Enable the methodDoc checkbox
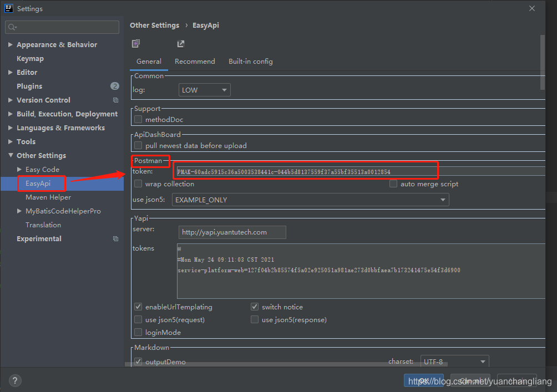The height and width of the screenshot is (392, 557). point(138,119)
